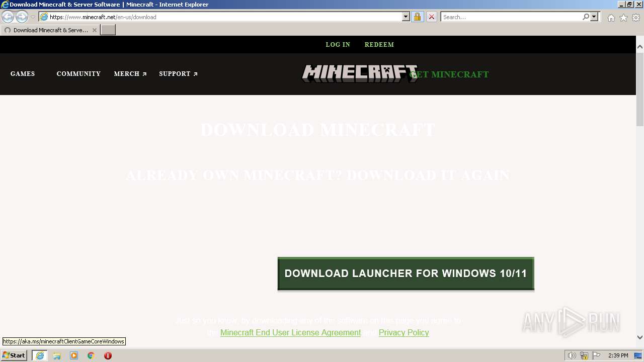Open the COMMUNITY menu

click(x=78, y=74)
